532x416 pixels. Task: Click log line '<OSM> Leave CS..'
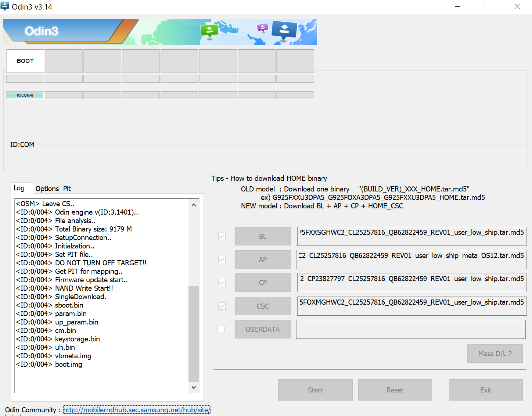(45, 204)
